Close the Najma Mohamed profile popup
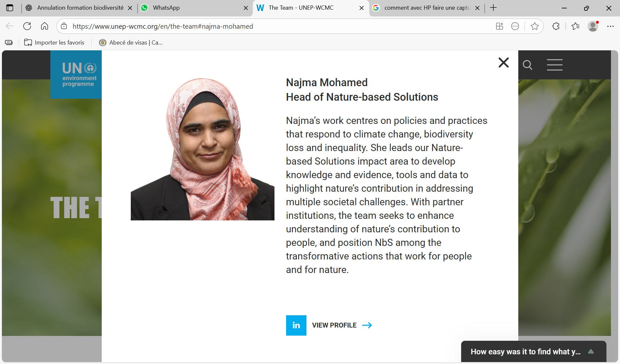 point(503,63)
